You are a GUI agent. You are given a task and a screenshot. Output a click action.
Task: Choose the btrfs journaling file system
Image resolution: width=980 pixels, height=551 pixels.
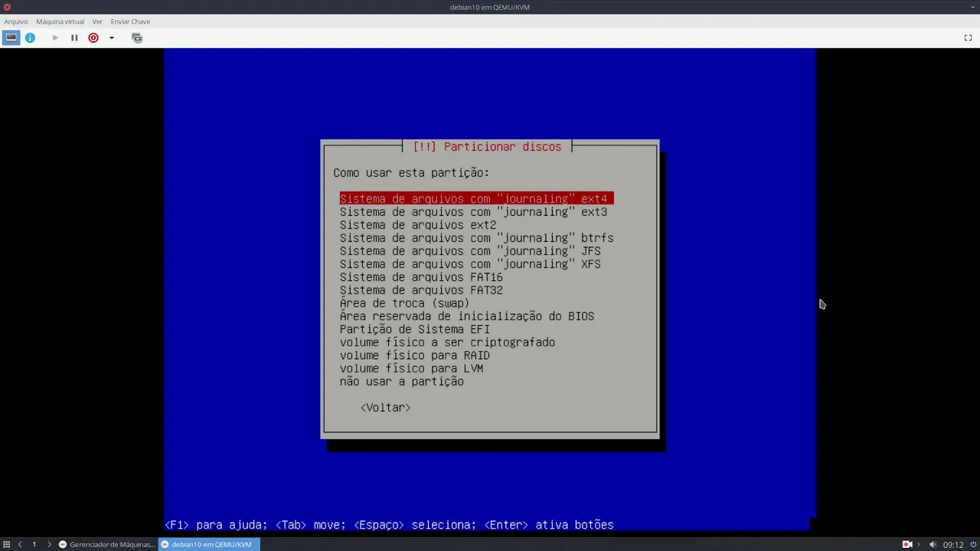click(476, 238)
